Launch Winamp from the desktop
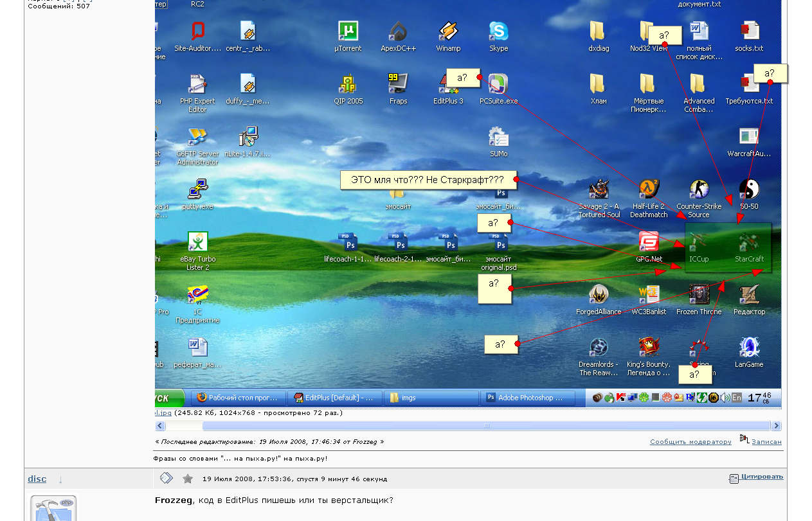The image size is (812, 521). pos(448,31)
